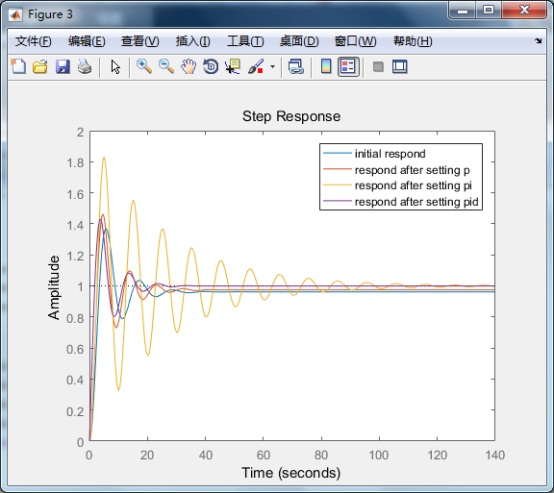Expand the Brush tool color dropdown arrow

272,66
